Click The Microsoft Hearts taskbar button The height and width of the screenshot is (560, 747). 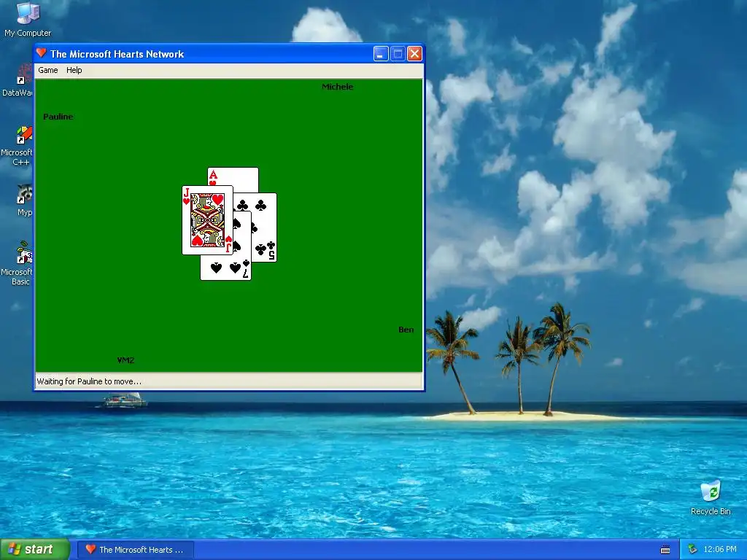136,550
